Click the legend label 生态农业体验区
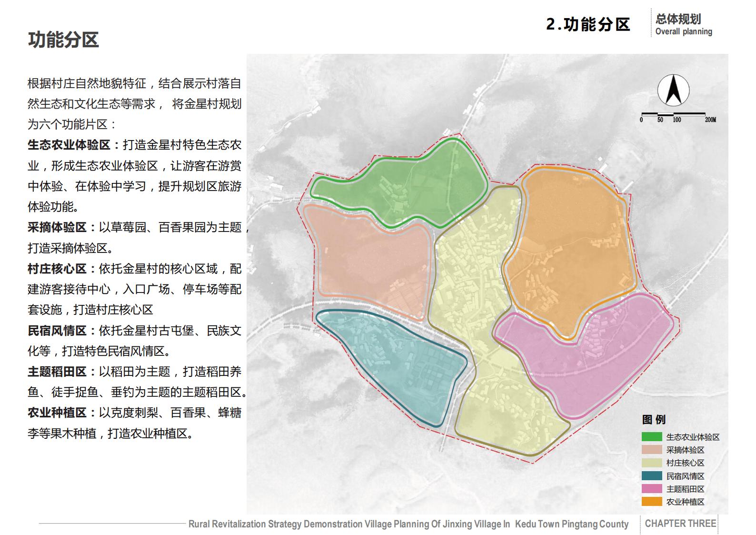The height and width of the screenshot is (535, 756). point(693,437)
